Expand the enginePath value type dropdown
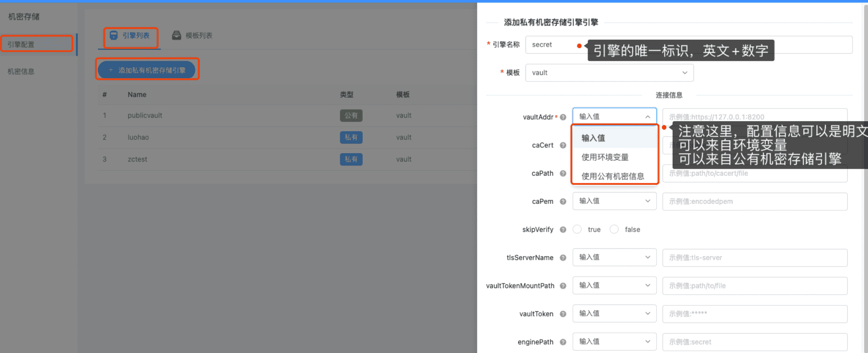This screenshot has width=868, height=353. tap(614, 342)
